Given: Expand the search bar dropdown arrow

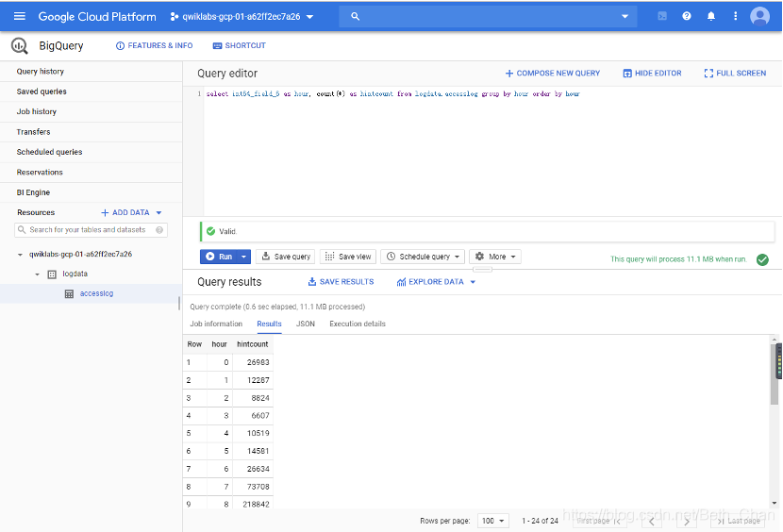Looking at the screenshot, I should coord(625,16).
